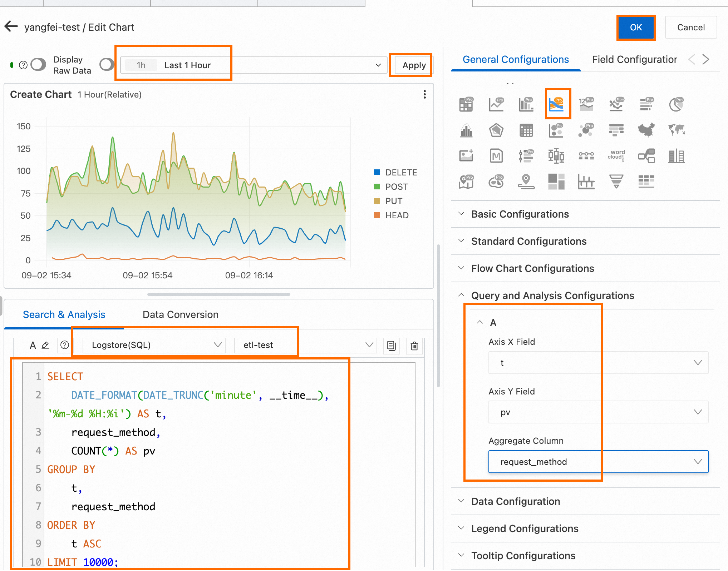728x571 pixels.
Task: Open the Search & Analysis tab
Action: click(x=64, y=314)
